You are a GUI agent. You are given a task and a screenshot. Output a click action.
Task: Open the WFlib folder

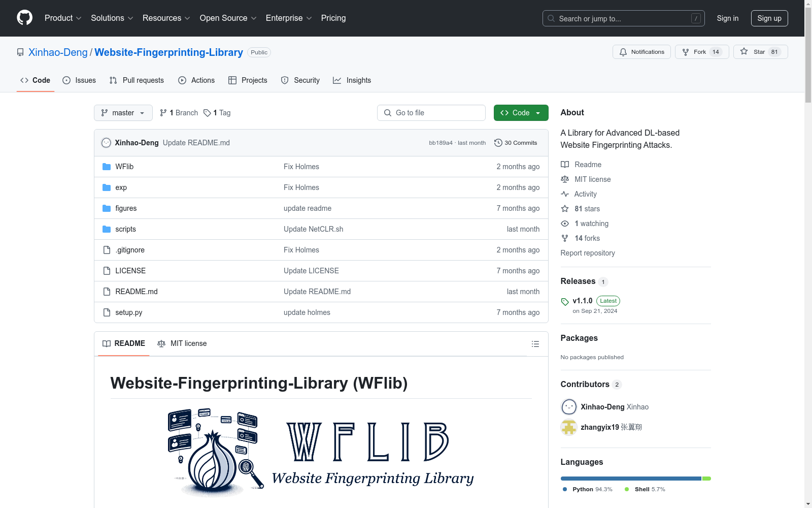pyautogui.click(x=124, y=167)
